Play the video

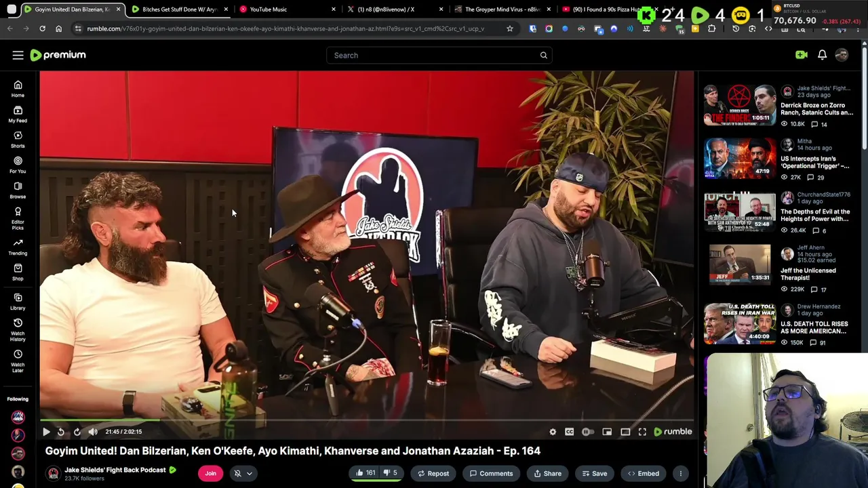pyautogui.click(x=46, y=432)
